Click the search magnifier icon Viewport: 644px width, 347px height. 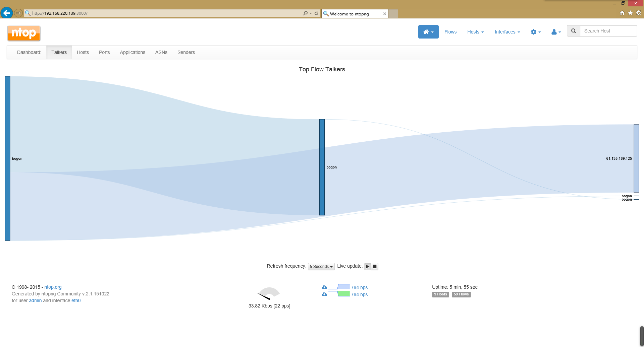(x=574, y=31)
